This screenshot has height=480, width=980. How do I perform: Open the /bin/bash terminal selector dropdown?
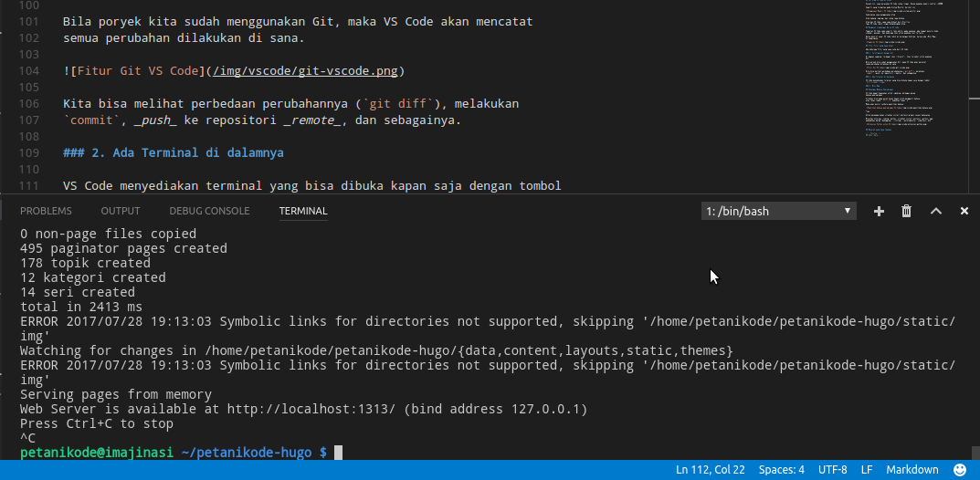778,211
